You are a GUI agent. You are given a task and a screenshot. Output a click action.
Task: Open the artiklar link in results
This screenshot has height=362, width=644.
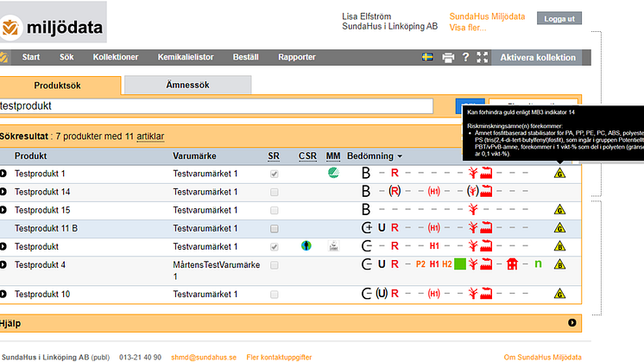[150, 136]
